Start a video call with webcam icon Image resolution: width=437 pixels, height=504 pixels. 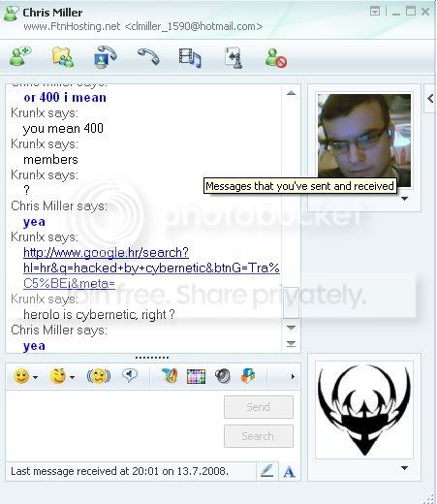(x=105, y=57)
